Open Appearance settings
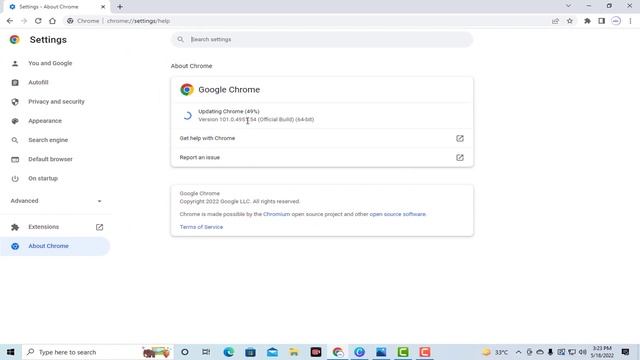The height and width of the screenshot is (360, 640). [45, 121]
